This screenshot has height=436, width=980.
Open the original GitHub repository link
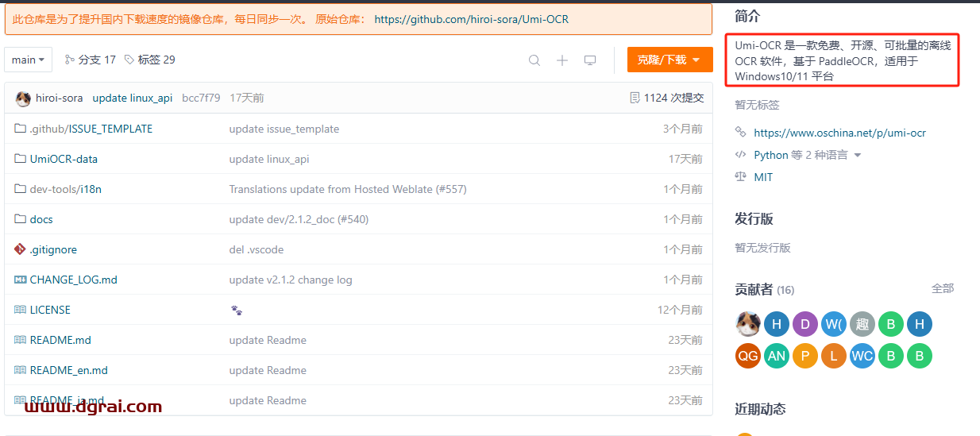tap(471, 19)
